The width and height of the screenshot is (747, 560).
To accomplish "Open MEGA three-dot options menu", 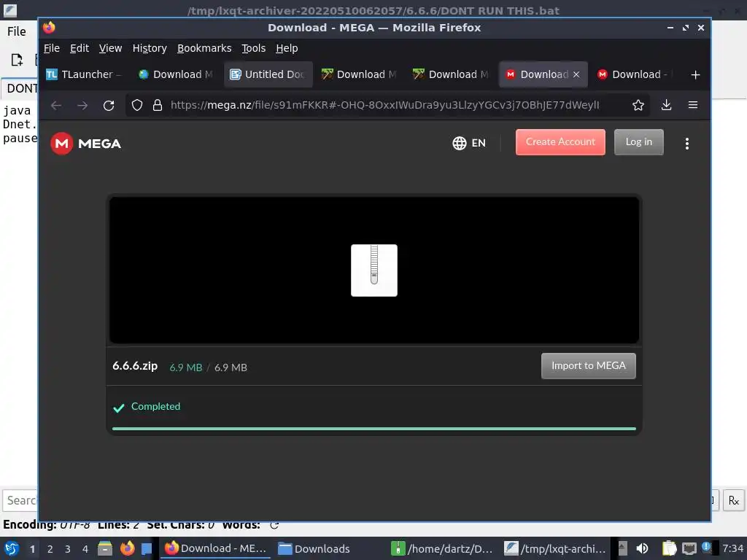I will (x=686, y=144).
